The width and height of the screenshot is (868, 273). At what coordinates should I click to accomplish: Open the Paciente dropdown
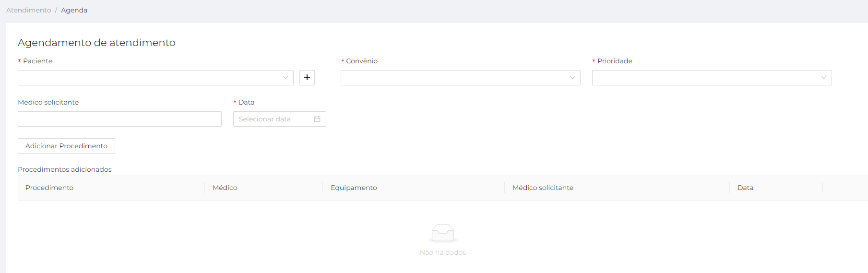point(149,78)
